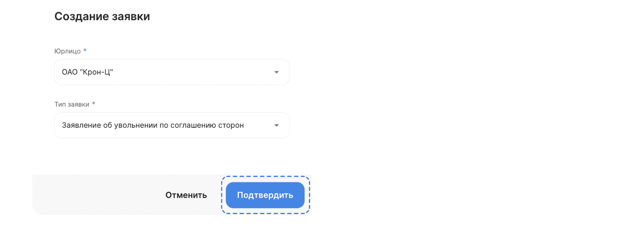Click the caret beside ОАО "Крон-Ц"
The width and height of the screenshot is (644, 229).
pyautogui.click(x=276, y=72)
